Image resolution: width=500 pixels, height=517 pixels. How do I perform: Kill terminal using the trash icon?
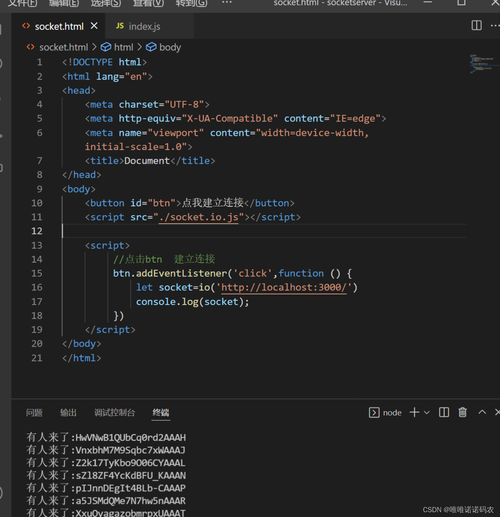pyautogui.click(x=462, y=412)
